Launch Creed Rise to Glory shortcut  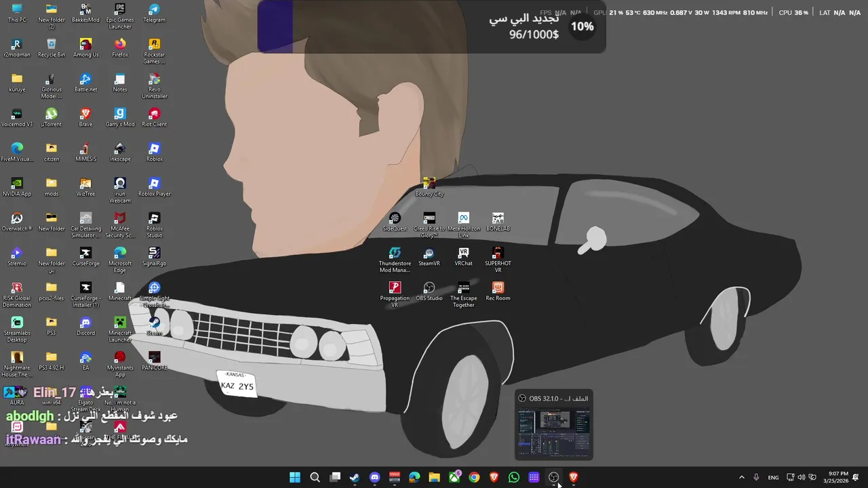pos(429,225)
